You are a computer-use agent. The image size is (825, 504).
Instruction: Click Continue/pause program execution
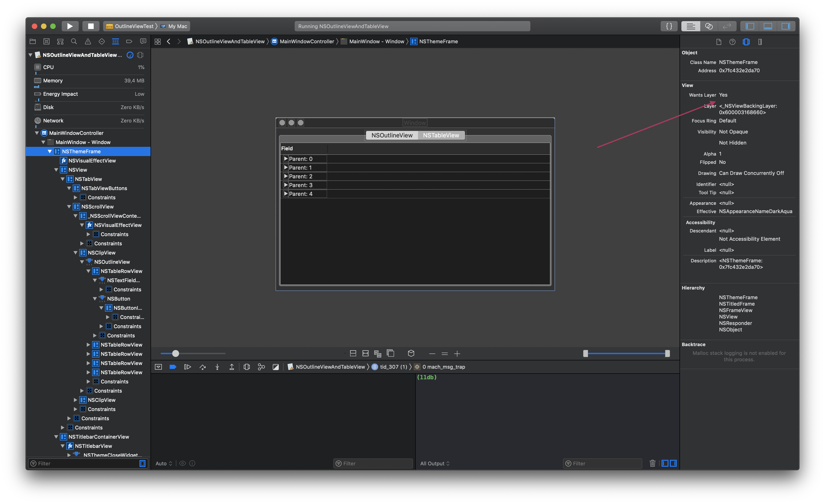(187, 367)
